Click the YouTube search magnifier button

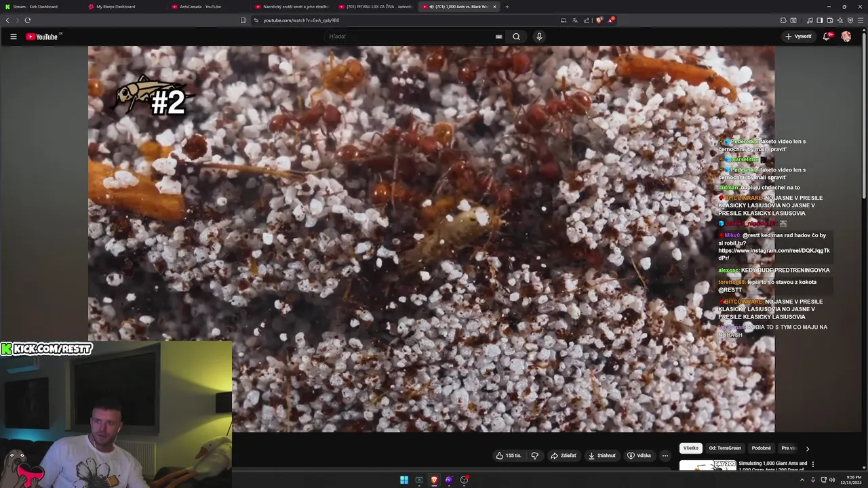516,37
